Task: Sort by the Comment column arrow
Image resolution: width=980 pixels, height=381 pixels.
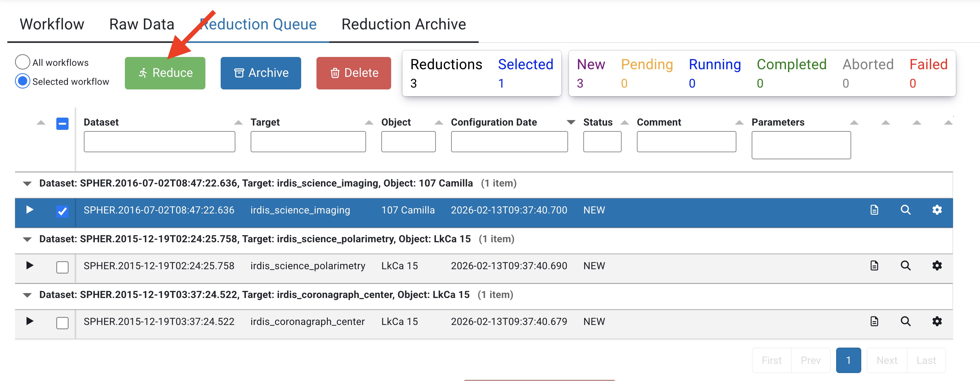Action: point(739,123)
